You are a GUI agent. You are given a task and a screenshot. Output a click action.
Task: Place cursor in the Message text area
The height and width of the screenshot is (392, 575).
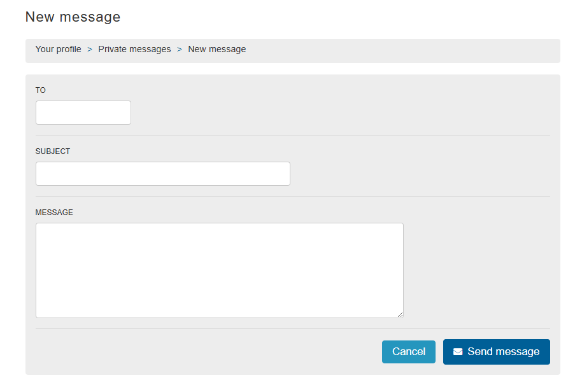(x=219, y=270)
